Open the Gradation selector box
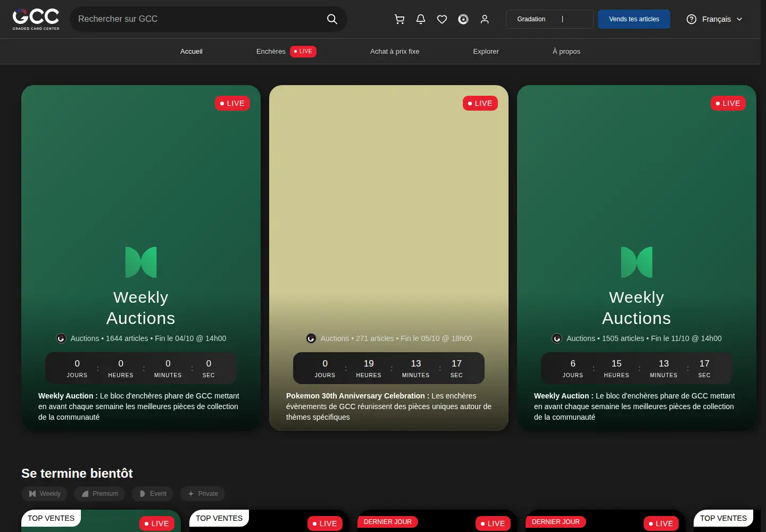Image resolution: width=766 pixels, height=532 pixels. coord(549,19)
